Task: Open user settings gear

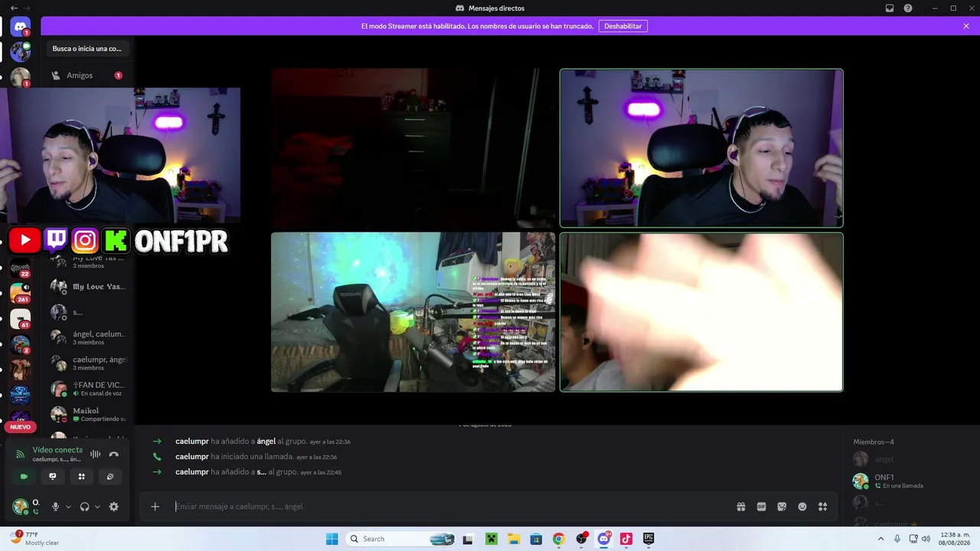Action: (114, 507)
